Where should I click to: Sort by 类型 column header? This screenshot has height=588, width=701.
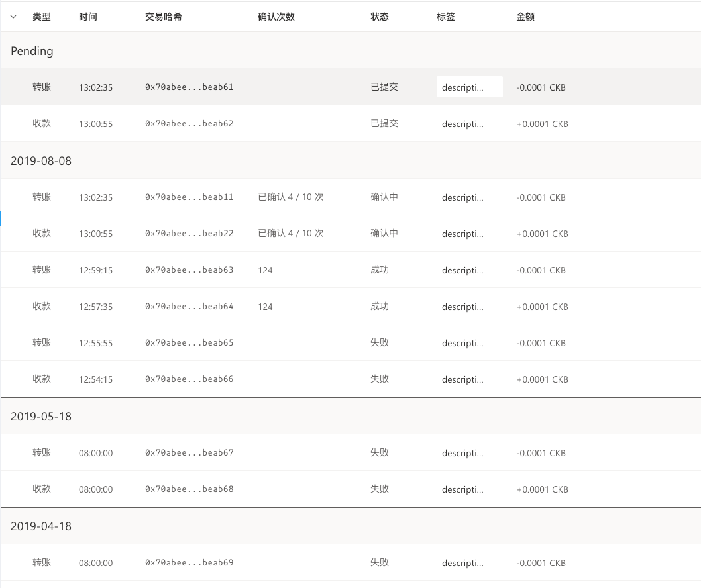[x=42, y=17]
